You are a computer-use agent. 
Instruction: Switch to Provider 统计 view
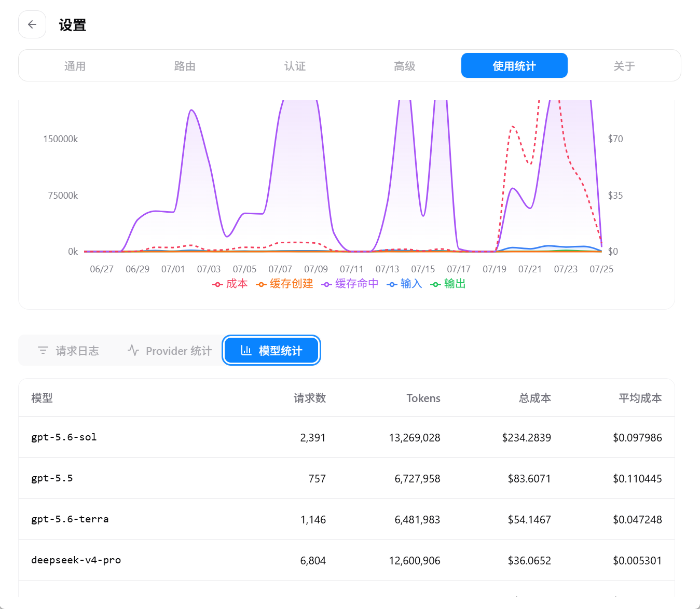pyautogui.click(x=169, y=351)
